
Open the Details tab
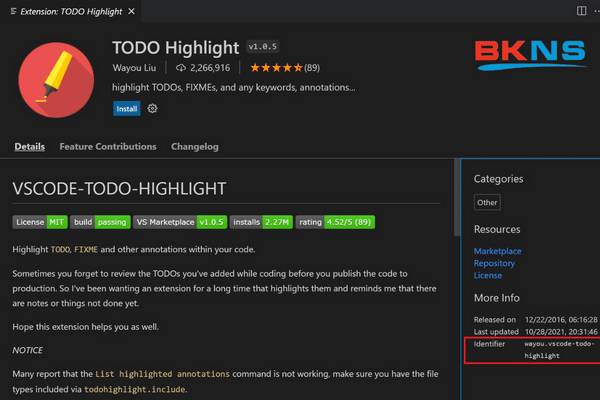tap(29, 147)
